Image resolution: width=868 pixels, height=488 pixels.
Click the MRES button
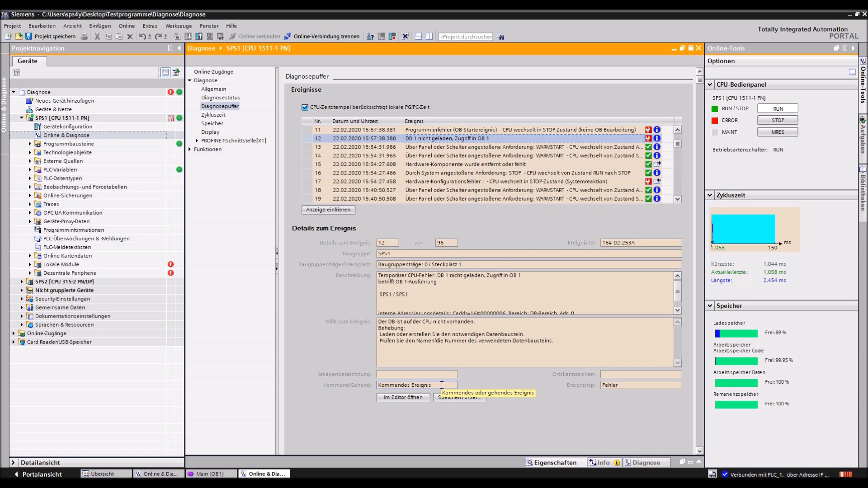click(x=778, y=132)
